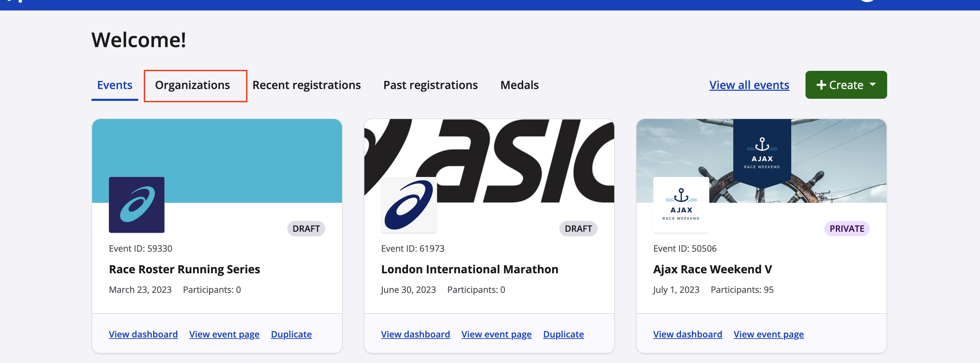Duplicate the Race Roster Running Series event

tap(291, 334)
